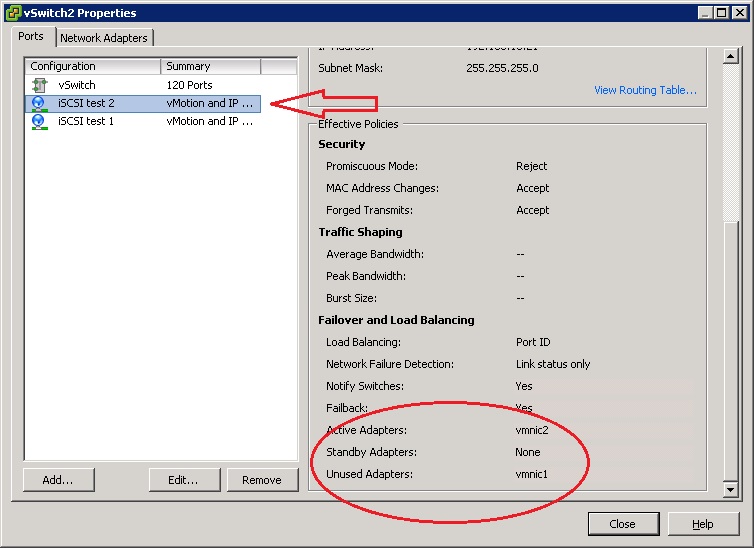Click the Remove button
This screenshot has height=548, width=754.
[x=262, y=480]
